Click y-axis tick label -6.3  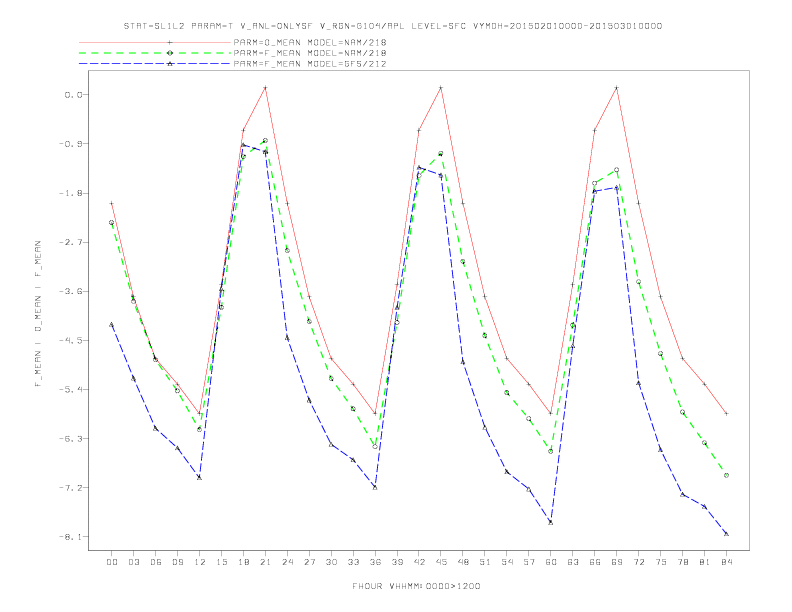(69, 438)
